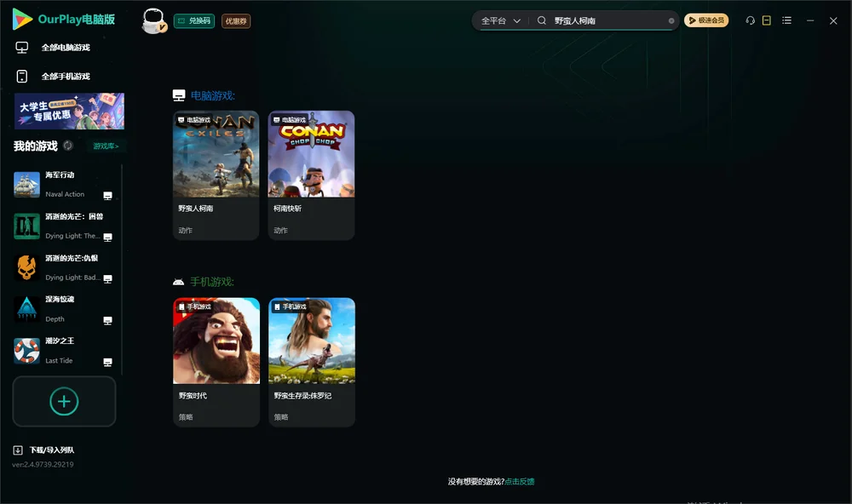Click PC badge on Last Tide row

click(x=107, y=363)
